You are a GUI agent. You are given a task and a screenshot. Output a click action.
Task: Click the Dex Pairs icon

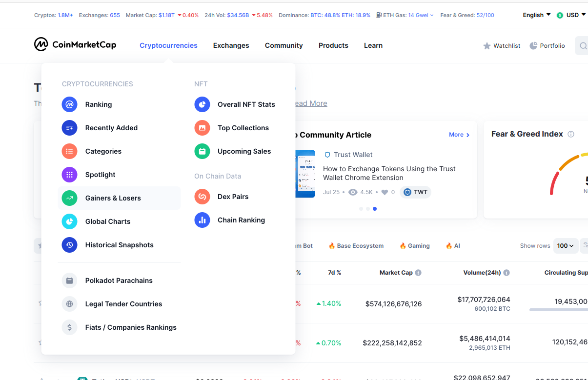202,197
